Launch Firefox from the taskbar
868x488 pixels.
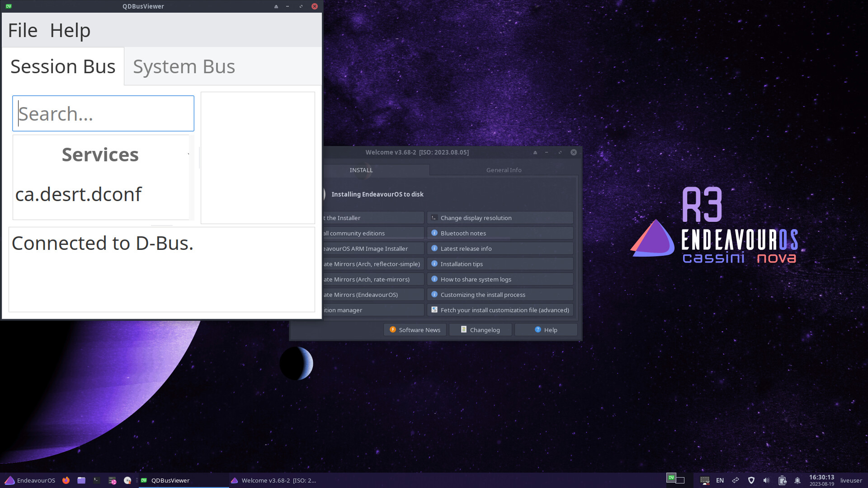click(x=66, y=480)
